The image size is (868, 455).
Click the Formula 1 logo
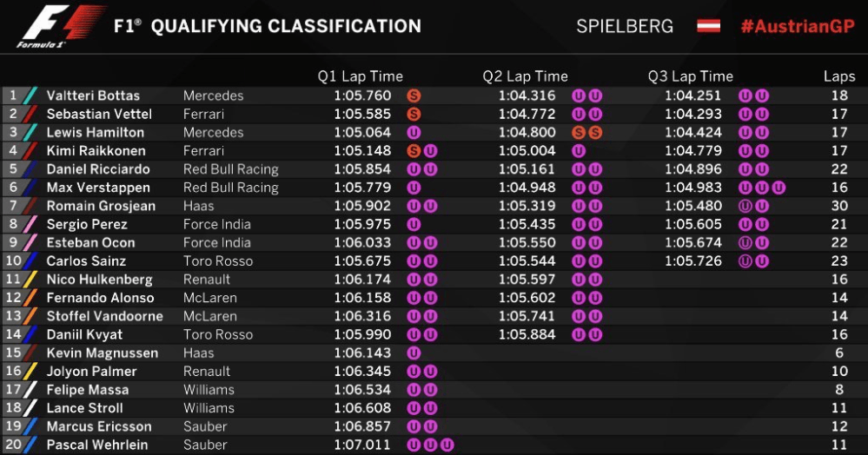pos(61,26)
